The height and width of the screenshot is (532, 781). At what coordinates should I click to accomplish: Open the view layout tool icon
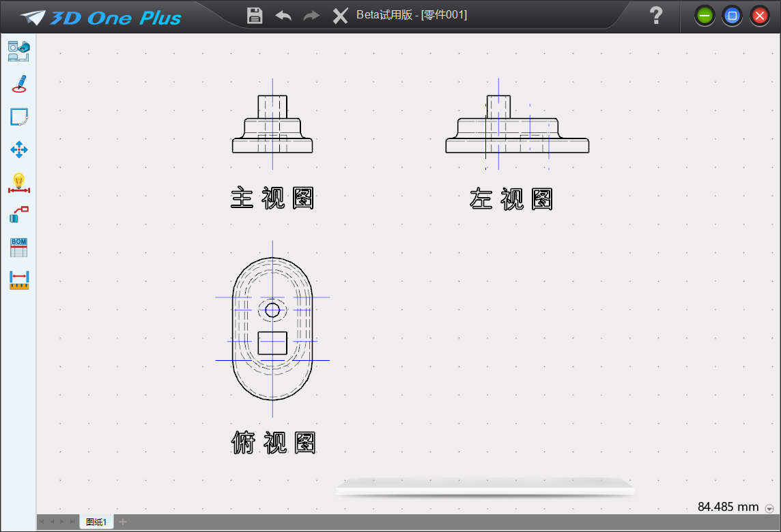pos(18,51)
